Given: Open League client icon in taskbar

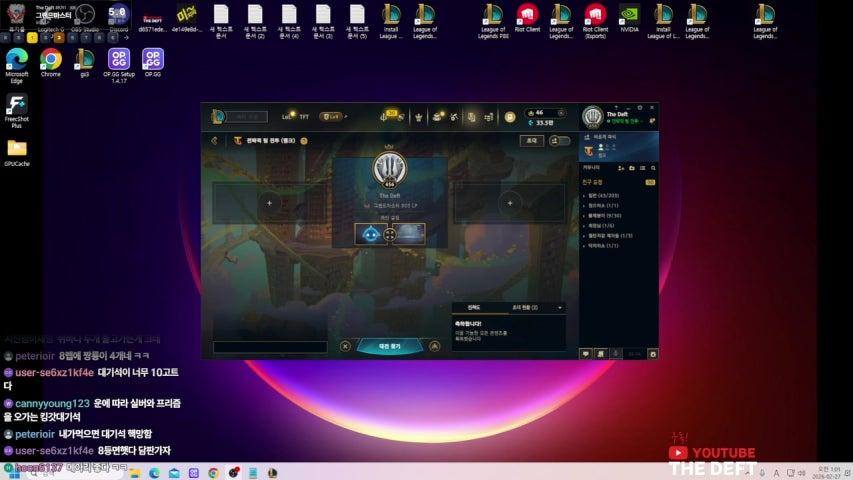Looking at the screenshot, I should click(x=272, y=473).
